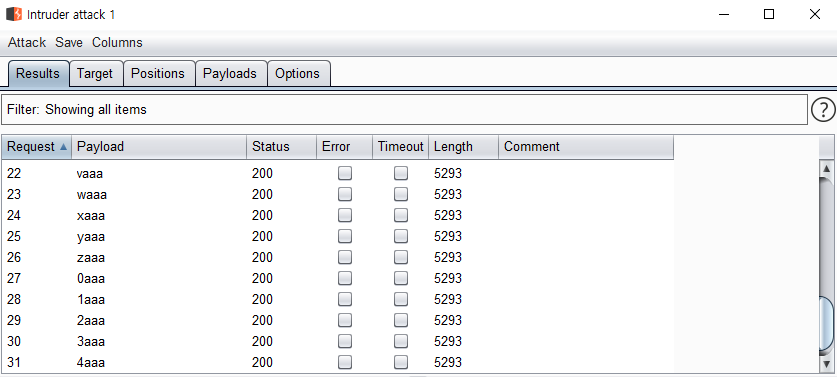Open the Columns menu

point(117,43)
